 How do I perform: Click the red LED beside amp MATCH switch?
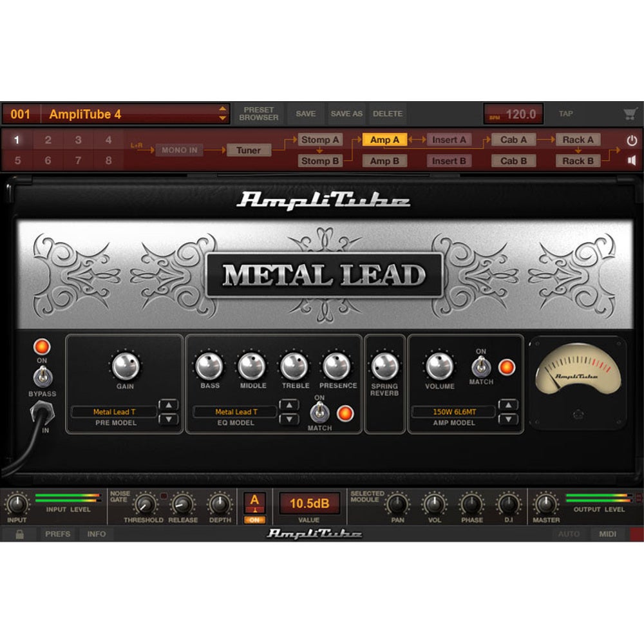506,367
